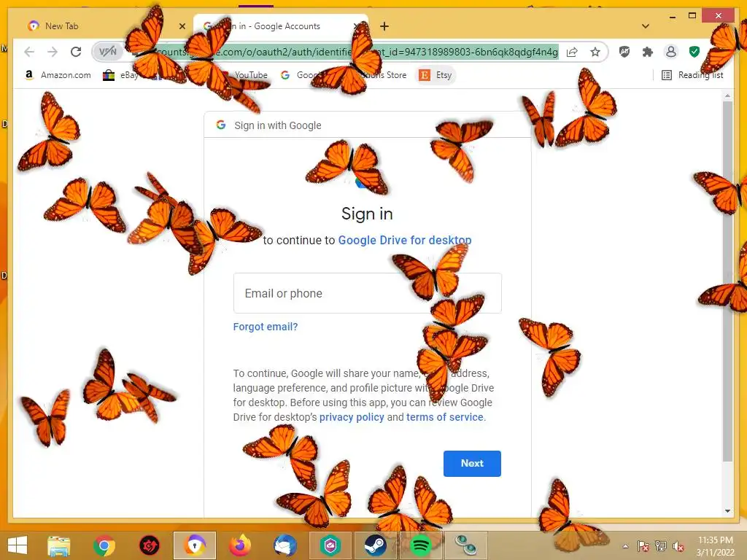
Task: Open the extensions puzzle piece menu
Action: pyautogui.click(x=648, y=52)
